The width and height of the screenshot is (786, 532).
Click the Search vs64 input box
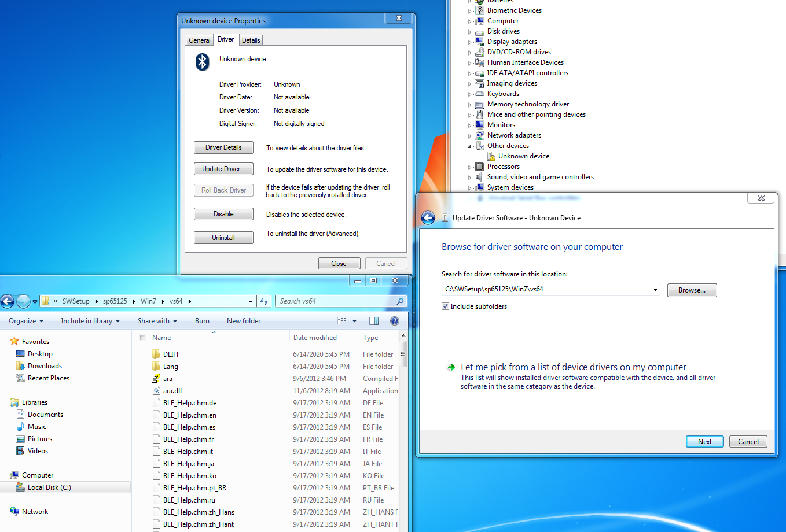click(336, 301)
